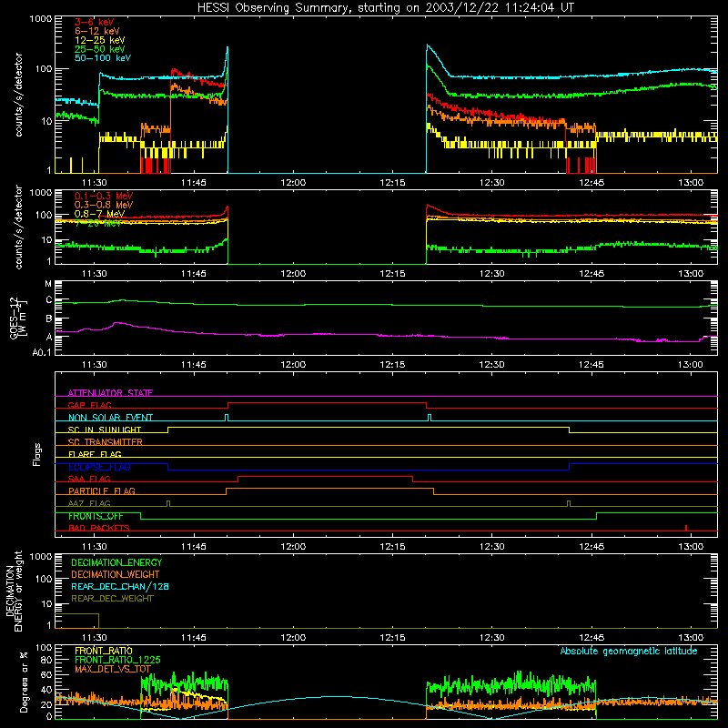This screenshot has width=728, height=728.
Task: Click the DECIMATION_WEIGHT legend label
Action: (x=116, y=574)
